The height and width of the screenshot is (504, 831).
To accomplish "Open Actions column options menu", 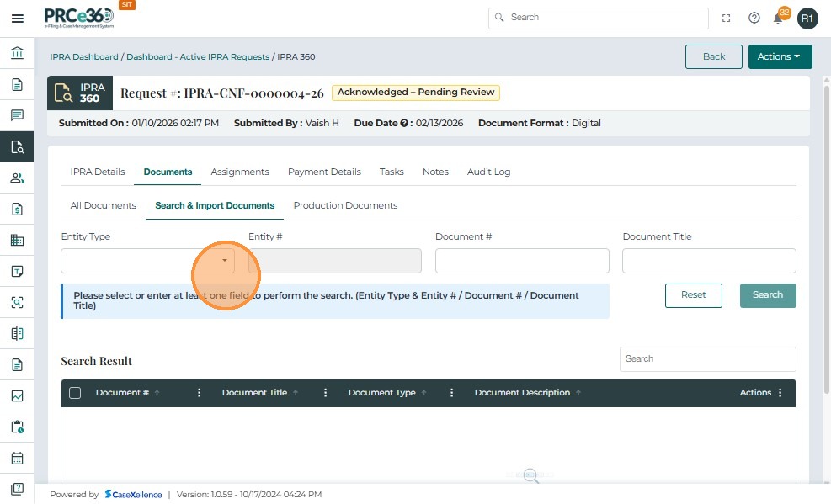I will click(780, 392).
